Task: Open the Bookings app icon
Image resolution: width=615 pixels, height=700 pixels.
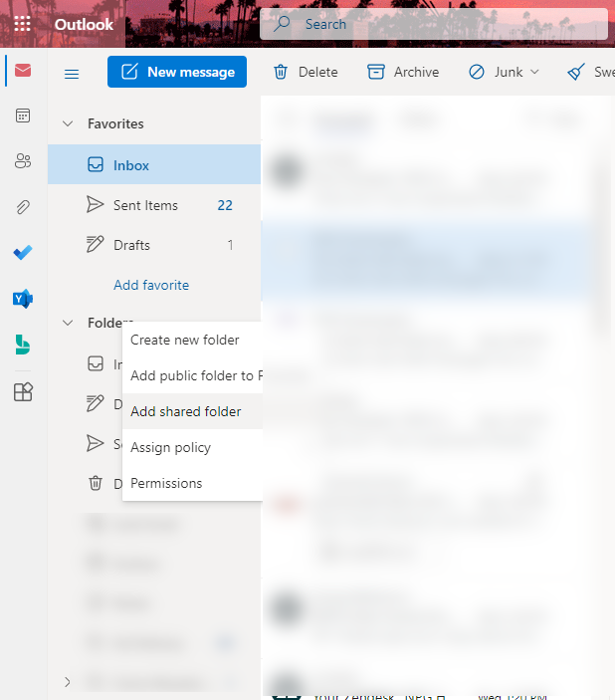Action: click(x=22, y=345)
